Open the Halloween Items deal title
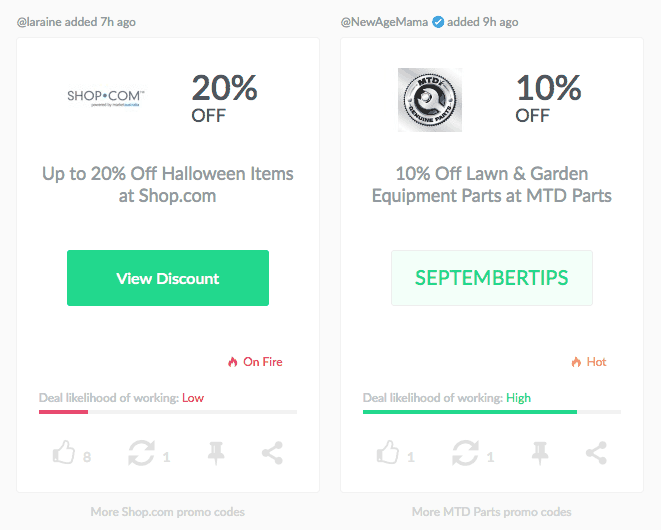This screenshot has width=661, height=530. coord(167,185)
